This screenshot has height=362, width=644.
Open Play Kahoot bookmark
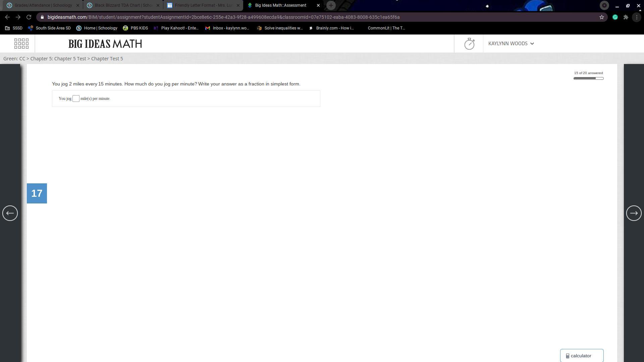176,28
